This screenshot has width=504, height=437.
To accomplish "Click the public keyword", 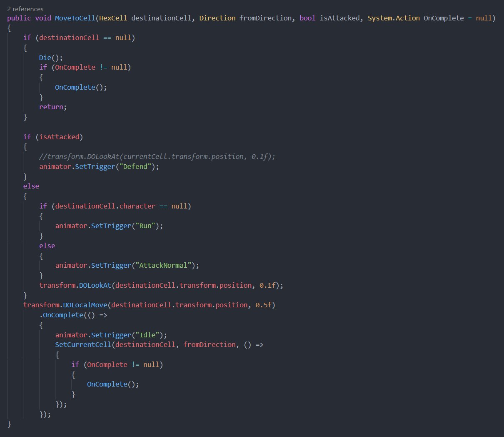I will click(x=19, y=18).
